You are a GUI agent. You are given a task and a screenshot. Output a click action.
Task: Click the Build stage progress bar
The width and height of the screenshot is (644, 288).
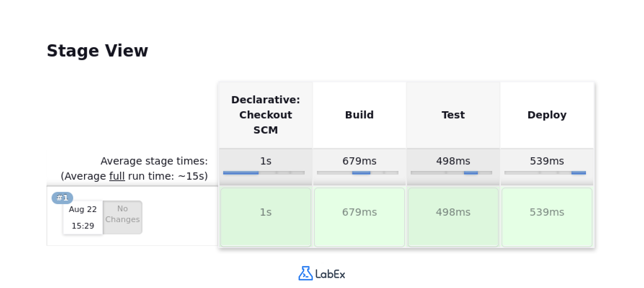click(x=359, y=173)
